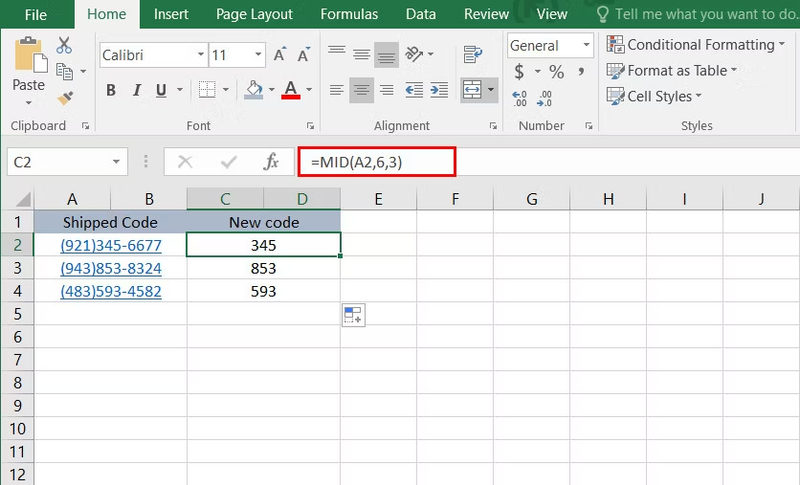
Task: Decrease decimal places
Action: (x=544, y=98)
